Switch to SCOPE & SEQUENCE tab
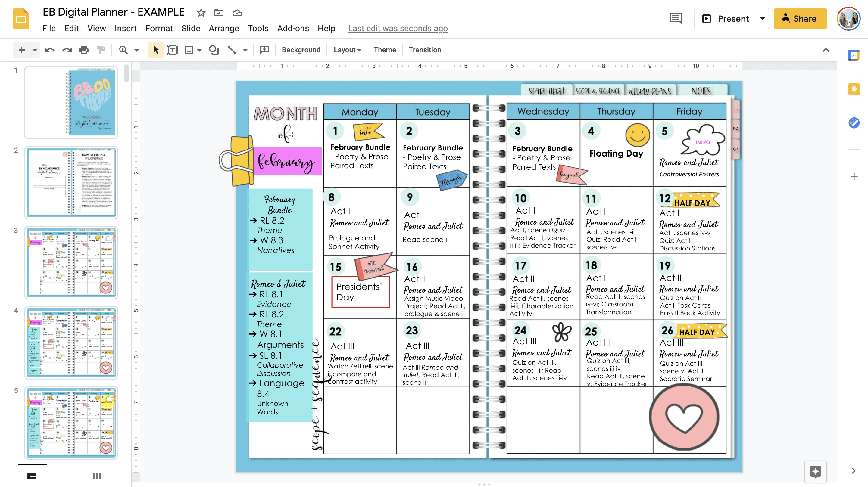The height and width of the screenshot is (487, 868). (x=596, y=91)
